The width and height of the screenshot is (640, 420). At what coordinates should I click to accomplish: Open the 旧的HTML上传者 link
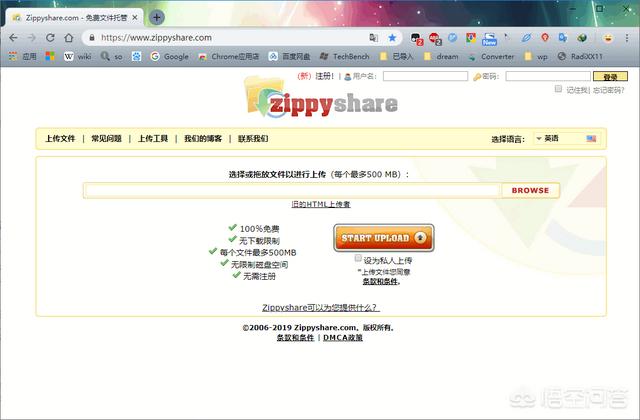tap(321, 204)
